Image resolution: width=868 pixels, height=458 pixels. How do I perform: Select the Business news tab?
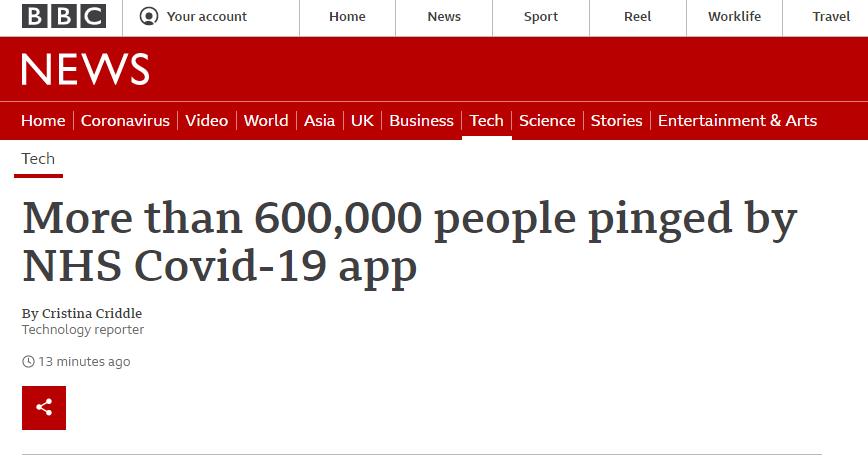[421, 121]
